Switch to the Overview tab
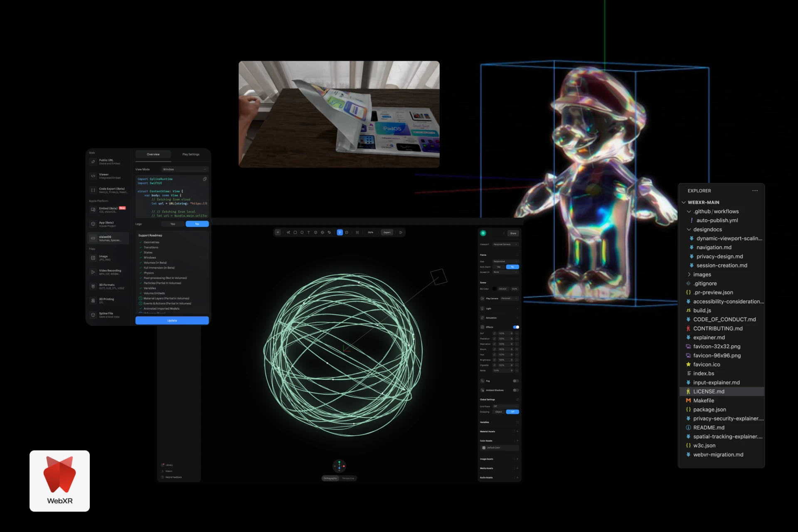The image size is (798, 532). pyautogui.click(x=153, y=155)
